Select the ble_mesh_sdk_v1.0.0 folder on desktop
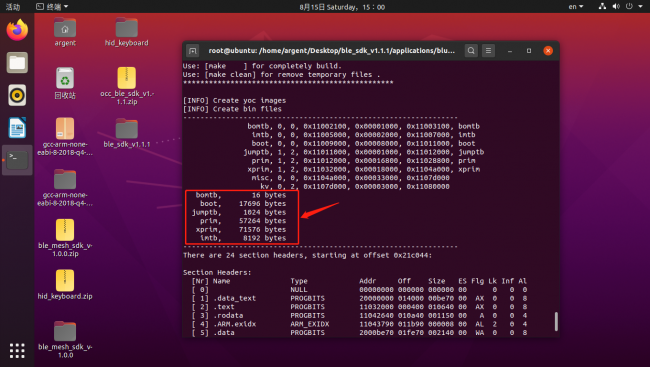Image resolution: width=650 pixels, height=367 pixels. [65, 339]
